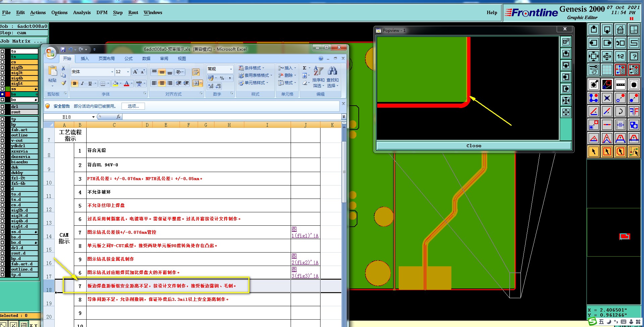Image resolution: width=644 pixels, height=327 pixels.
Task: Switch to the 页面布局 ribbon tab
Action: [107, 59]
